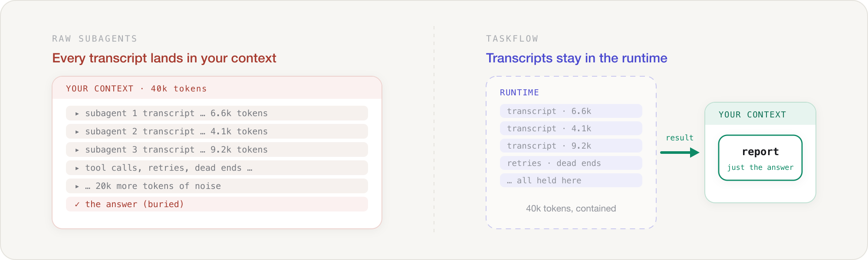
Task: Click the '40k tokens, contained' caption
Action: click(571, 208)
